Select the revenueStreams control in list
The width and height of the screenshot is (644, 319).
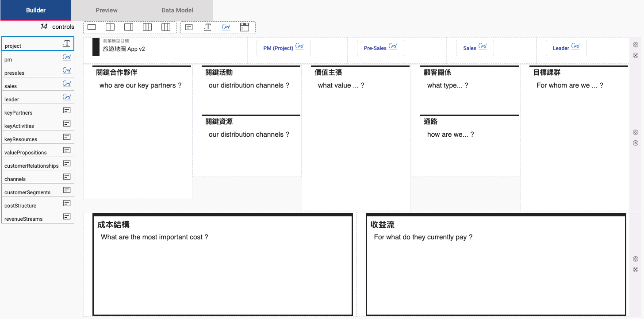point(38,217)
